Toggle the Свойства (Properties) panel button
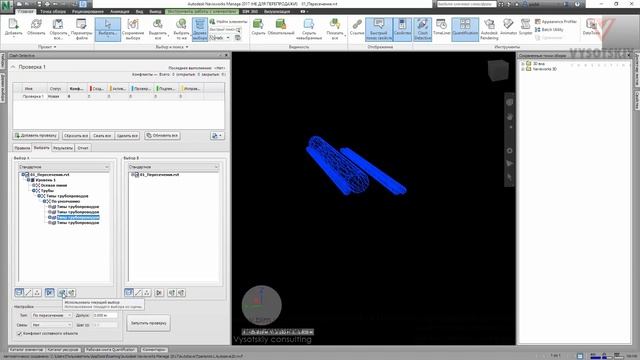 [402, 29]
